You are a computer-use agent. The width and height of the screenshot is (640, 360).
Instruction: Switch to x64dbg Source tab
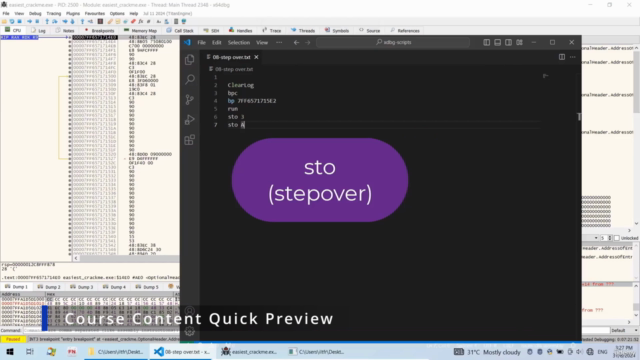(369, 31)
